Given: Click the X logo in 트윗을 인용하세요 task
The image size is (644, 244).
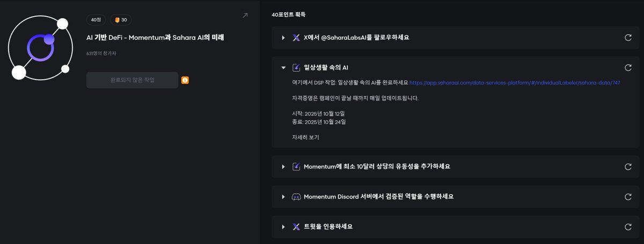Looking at the screenshot, I should click(296, 227).
